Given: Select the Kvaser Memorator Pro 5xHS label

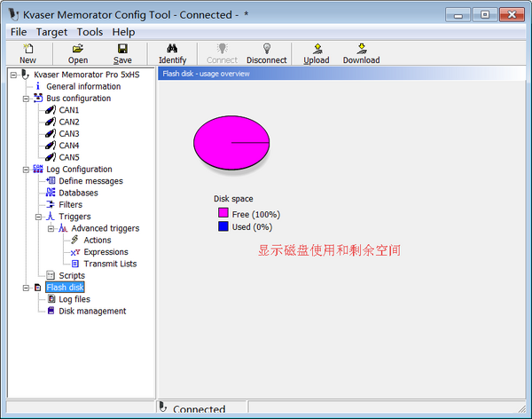Looking at the screenshot, I should tap(87, 75).
